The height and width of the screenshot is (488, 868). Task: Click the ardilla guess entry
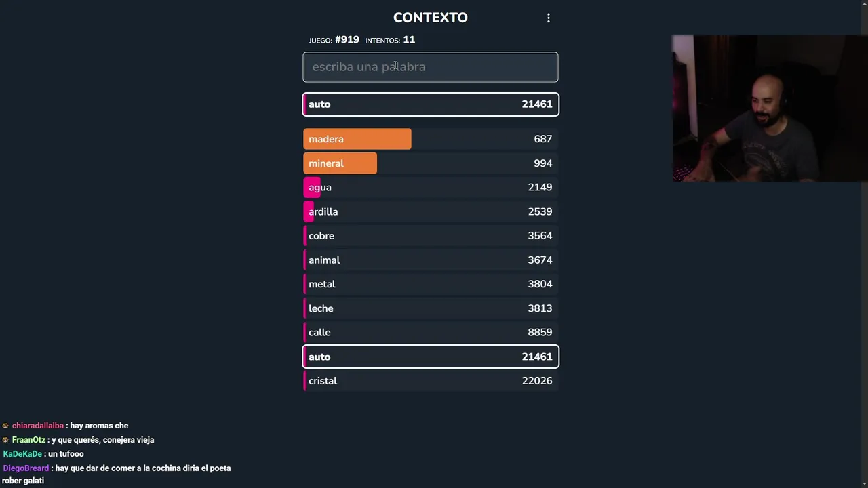430,211
